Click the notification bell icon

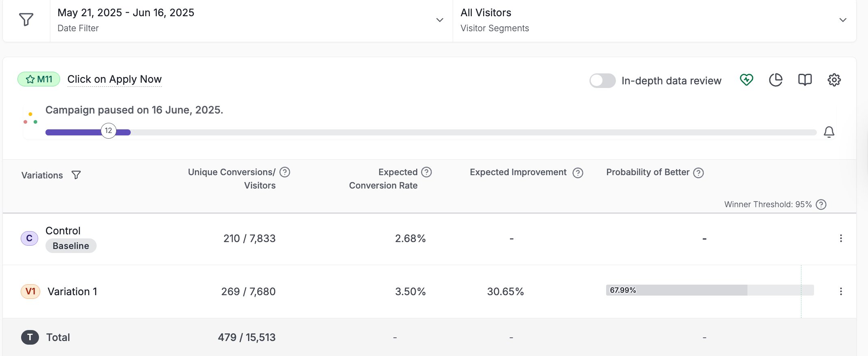829,132
